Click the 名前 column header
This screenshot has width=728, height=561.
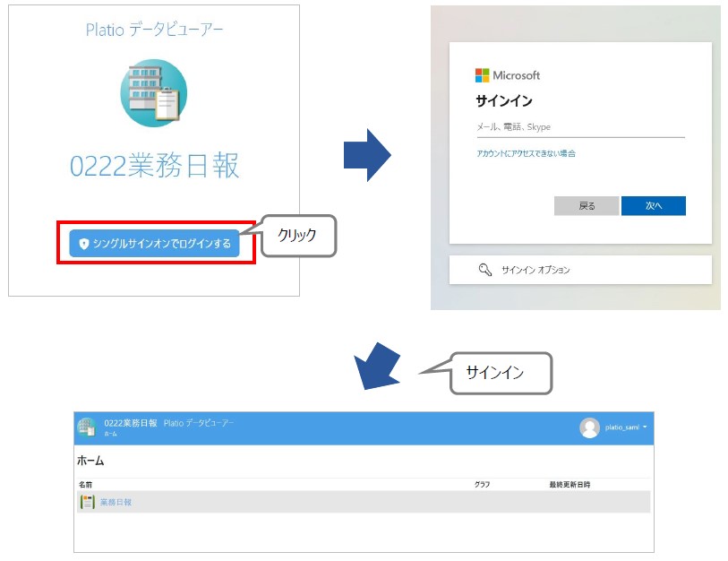click(85, 484)
